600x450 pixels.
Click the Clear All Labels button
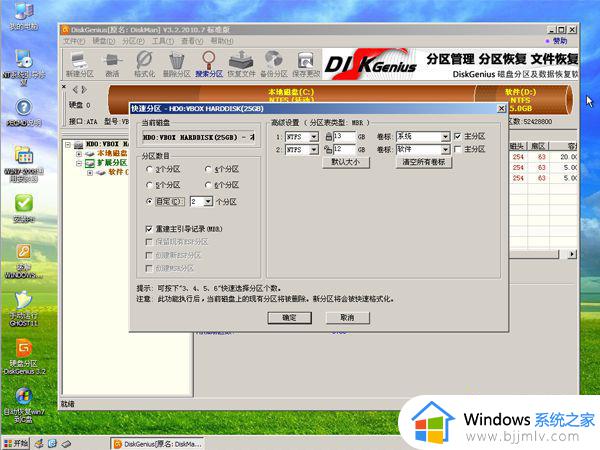(x=424, y=162)
